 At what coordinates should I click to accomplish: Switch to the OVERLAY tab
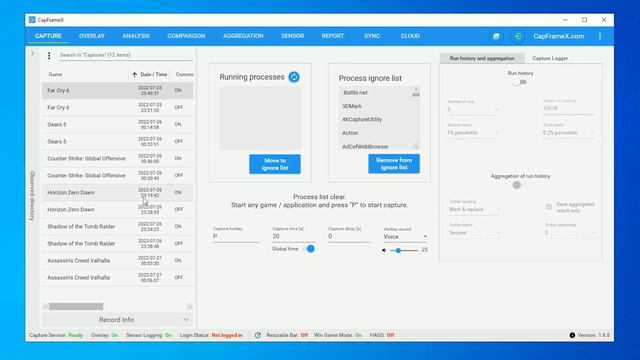(92, 36)
